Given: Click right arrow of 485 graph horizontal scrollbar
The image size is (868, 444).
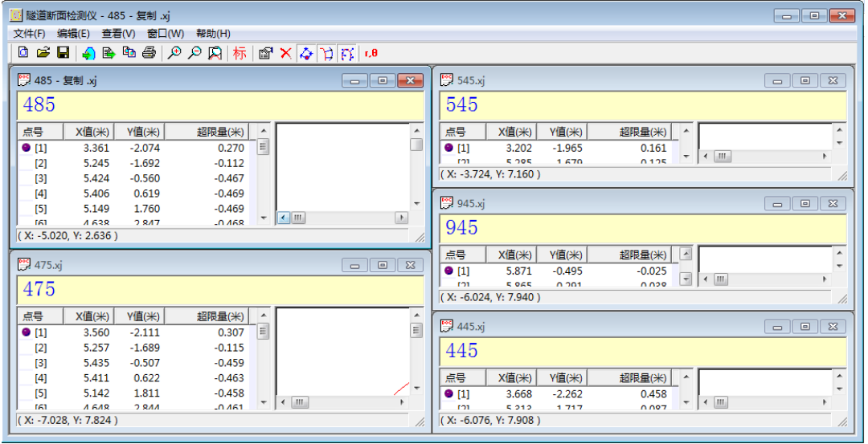Looking at the screenshot, I should 400,218.
